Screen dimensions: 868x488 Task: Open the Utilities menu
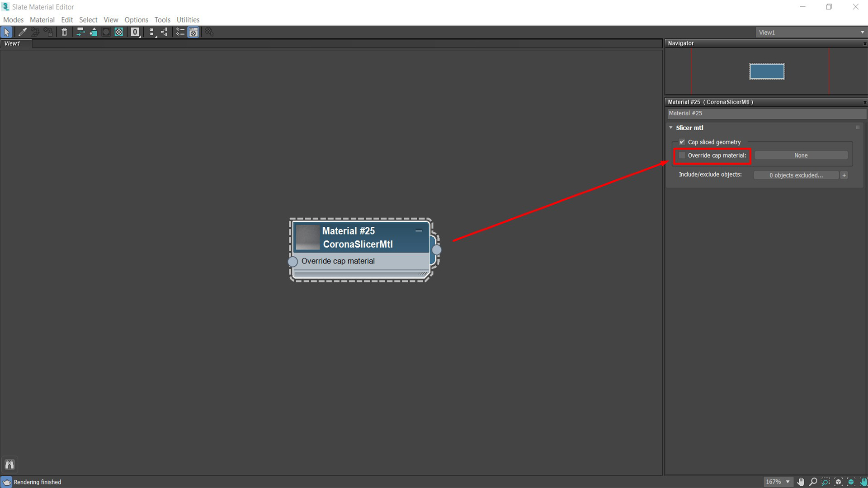tap(188, 19)
